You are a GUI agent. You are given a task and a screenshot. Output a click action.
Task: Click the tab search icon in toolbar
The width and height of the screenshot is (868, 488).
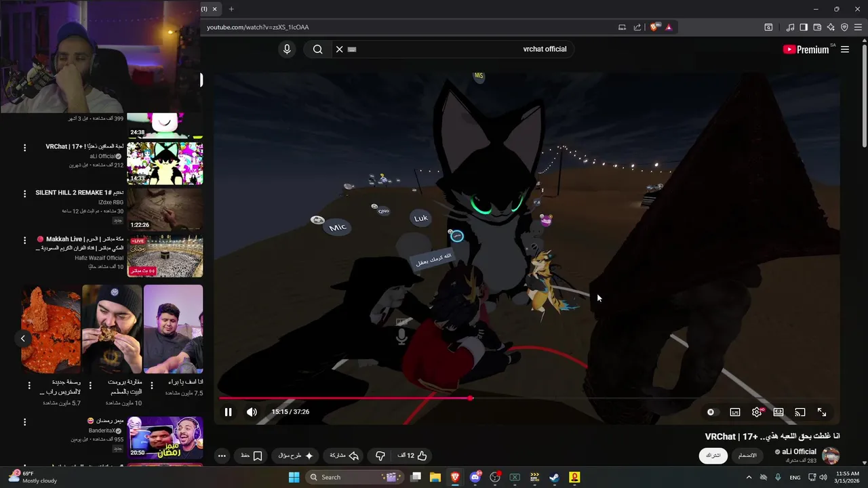768,27
